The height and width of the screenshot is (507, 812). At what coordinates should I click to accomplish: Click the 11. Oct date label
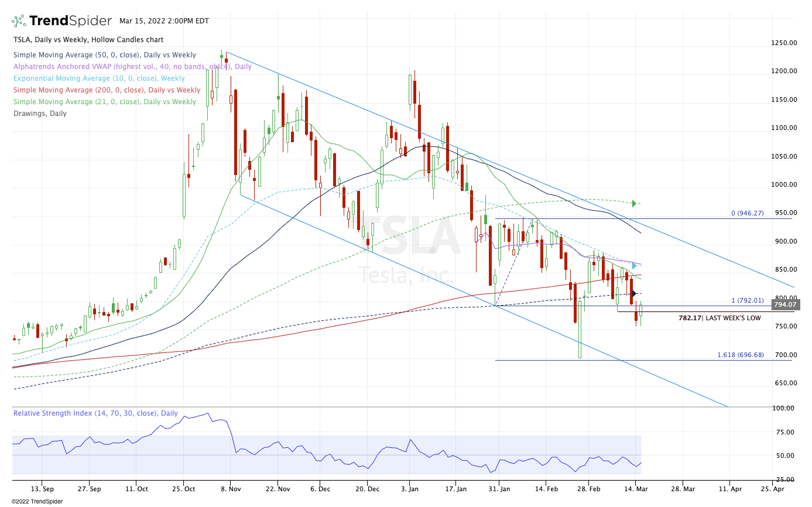click(x=136, y=488)
